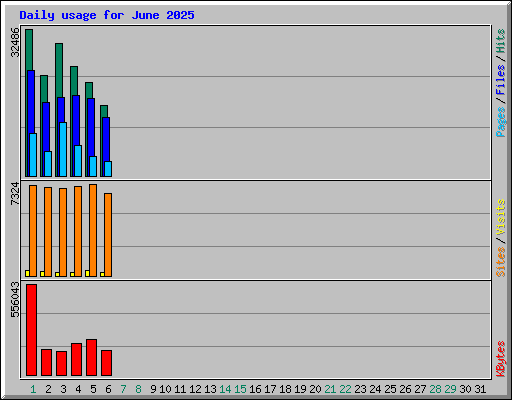Click day 17 on the x-axis
Image resolution: width=512 pixels, height=400 pixels.
(270, 389)
